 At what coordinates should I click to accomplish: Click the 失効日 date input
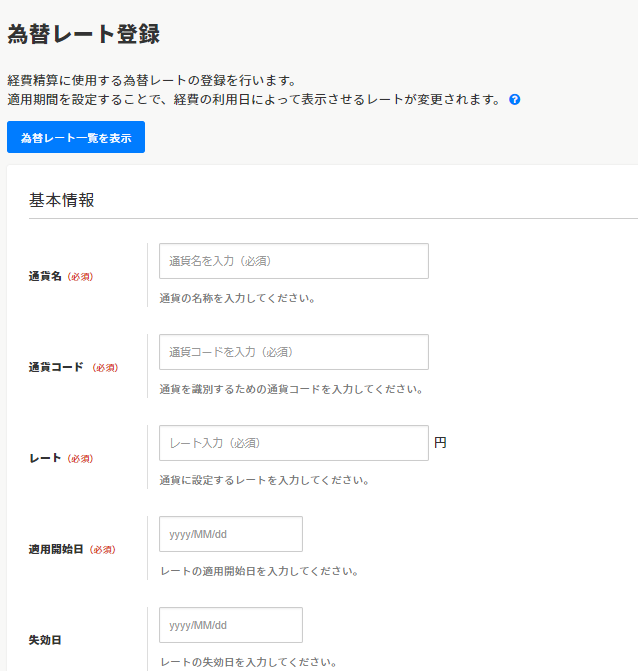(x=230, y=625)
